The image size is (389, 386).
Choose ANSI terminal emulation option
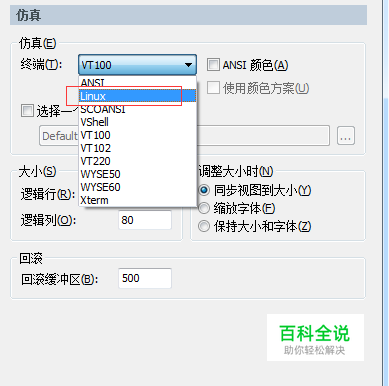tap(137, 83)
